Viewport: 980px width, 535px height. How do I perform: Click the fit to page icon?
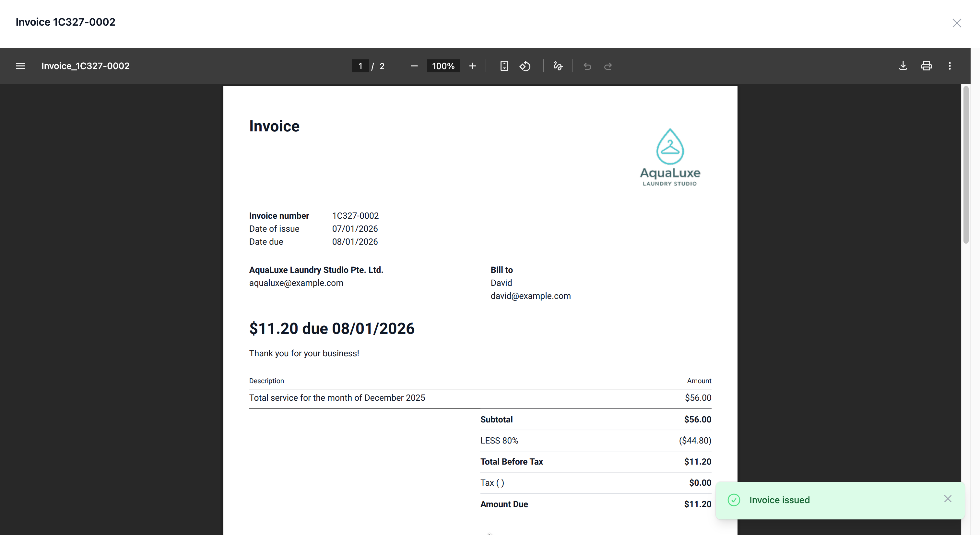tap(504, 66)
